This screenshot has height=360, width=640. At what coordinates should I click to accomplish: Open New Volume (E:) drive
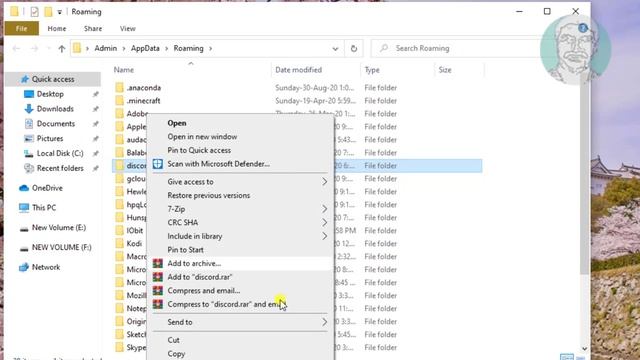[x=59, y=227]
